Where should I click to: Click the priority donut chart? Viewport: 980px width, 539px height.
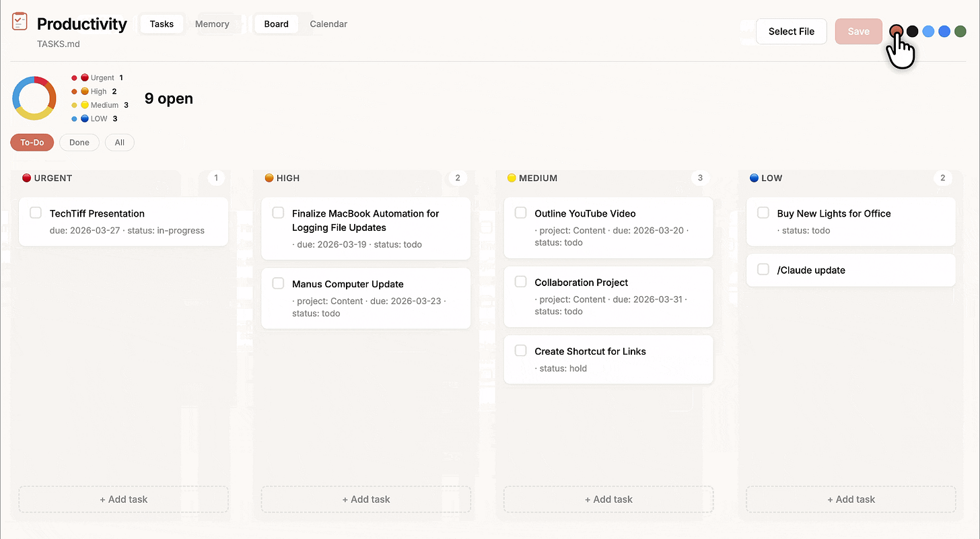[x=34, y=98]
